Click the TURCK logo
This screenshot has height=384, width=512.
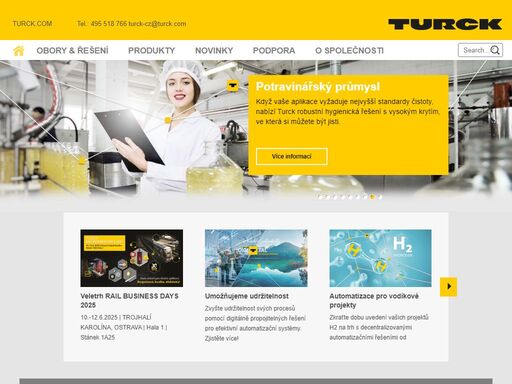[445, 24]
